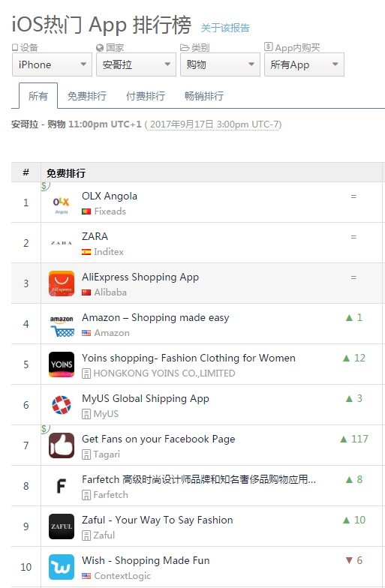Image resolution: width=385 pixels, height=588 pixels.
Task: Expand the 购物 category dropdown
Action: (x=221, y=64)
